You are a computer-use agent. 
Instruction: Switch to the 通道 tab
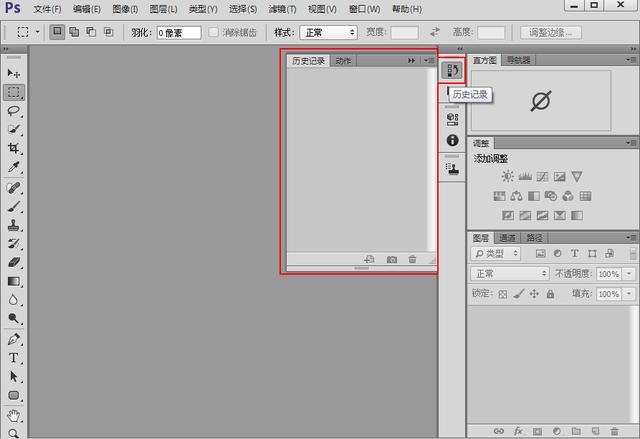point(507,237)
